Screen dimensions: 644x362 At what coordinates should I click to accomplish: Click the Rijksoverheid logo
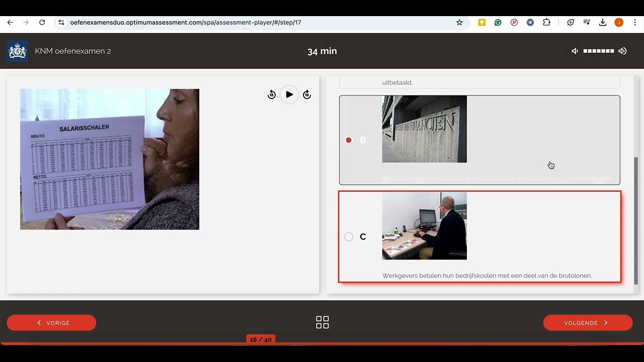pos(18,51)
